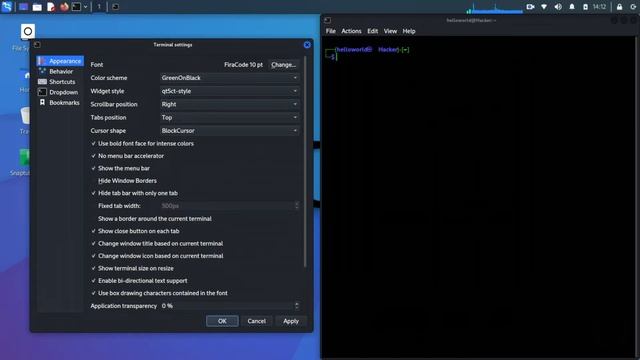Image resolution: width=640 pixels, height=360 pixels.
Task: Click the Terminal settings vertical scrollbar
Action: pyautogui.click(x=305, y=162)
